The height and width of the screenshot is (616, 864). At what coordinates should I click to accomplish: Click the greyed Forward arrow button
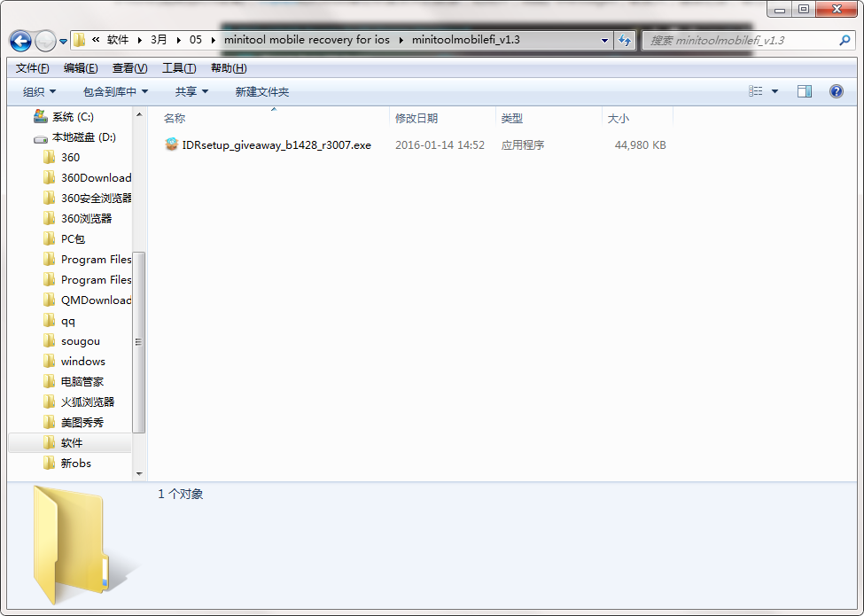tap(45, 40)
